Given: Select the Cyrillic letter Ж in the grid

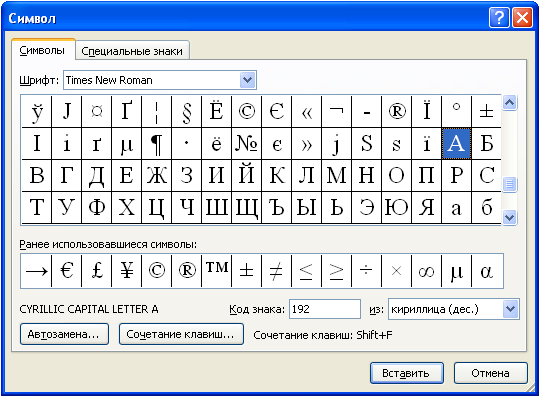Looking at the screenshot, I should (156, 175).
